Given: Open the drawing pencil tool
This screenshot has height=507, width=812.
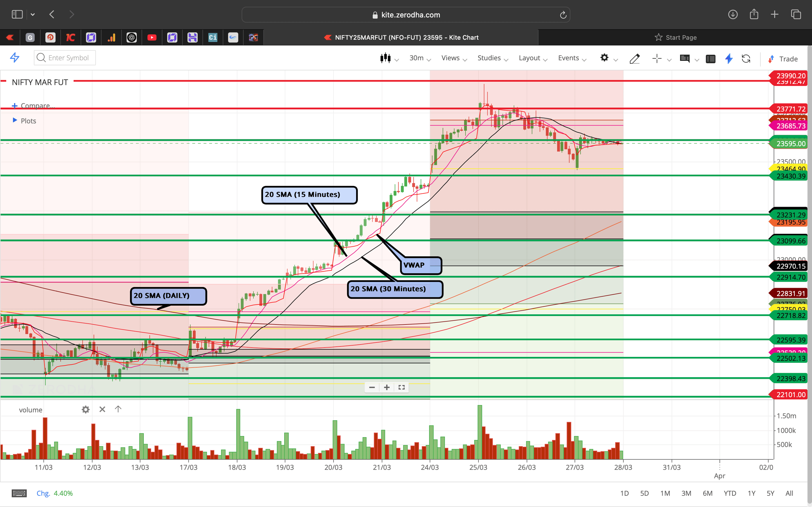Looking at the screenshot, I should click(635, 59).
